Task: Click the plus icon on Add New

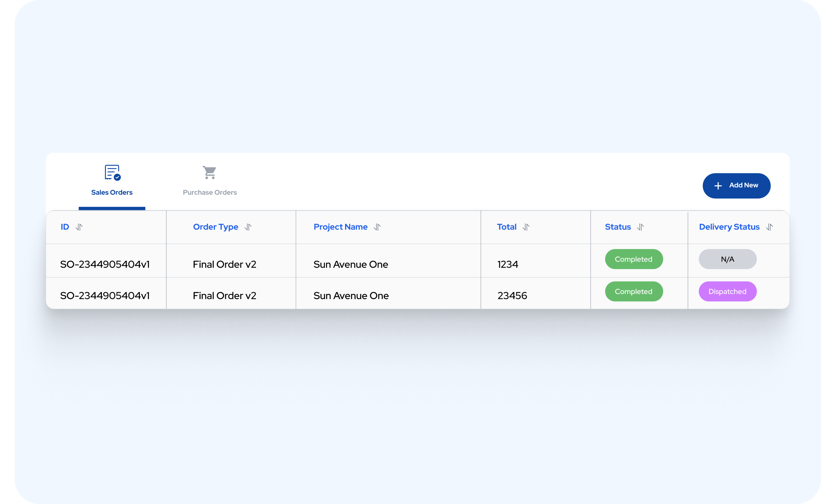Action: click(x=718, y=186)
